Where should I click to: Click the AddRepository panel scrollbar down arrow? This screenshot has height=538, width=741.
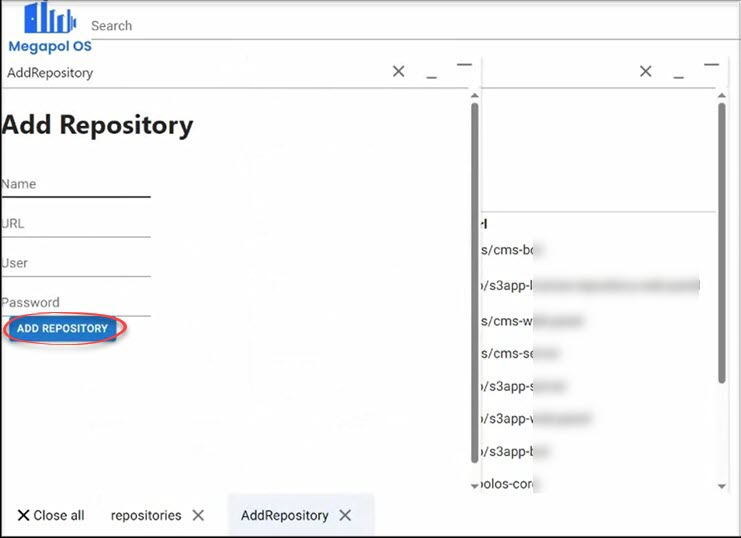[x=474, y=485]
